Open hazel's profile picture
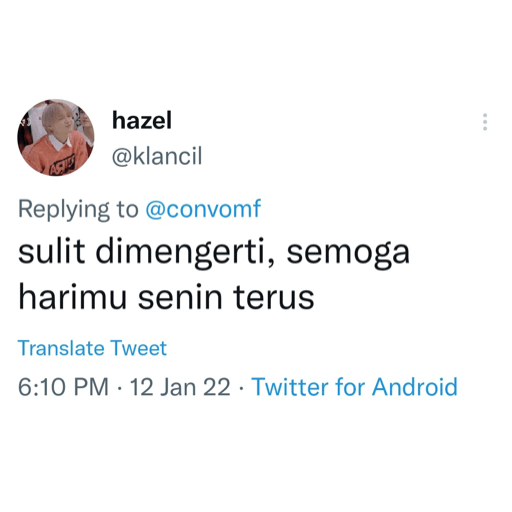Image resolution: width=512 pixels, height=512 pixels. click(x=56, y=137)
